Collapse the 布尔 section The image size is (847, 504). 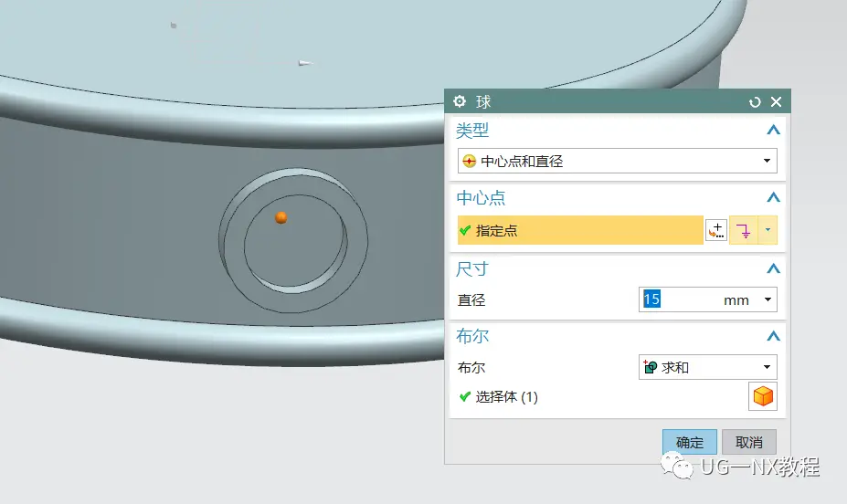[x=774, y=336]
